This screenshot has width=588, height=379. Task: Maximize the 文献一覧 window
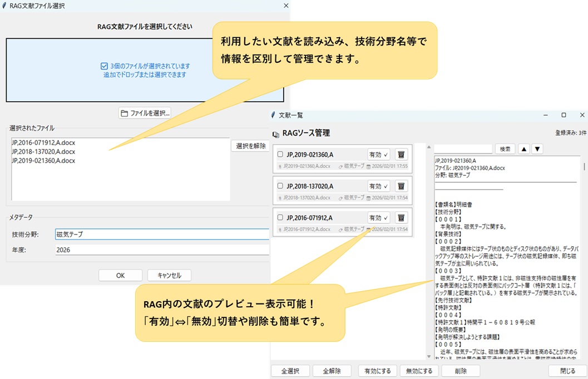click(x=564, y=115)
